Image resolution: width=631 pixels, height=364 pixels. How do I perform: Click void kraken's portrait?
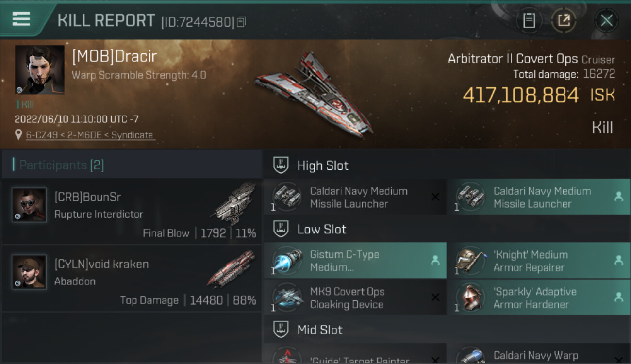(x=29, y=272)
